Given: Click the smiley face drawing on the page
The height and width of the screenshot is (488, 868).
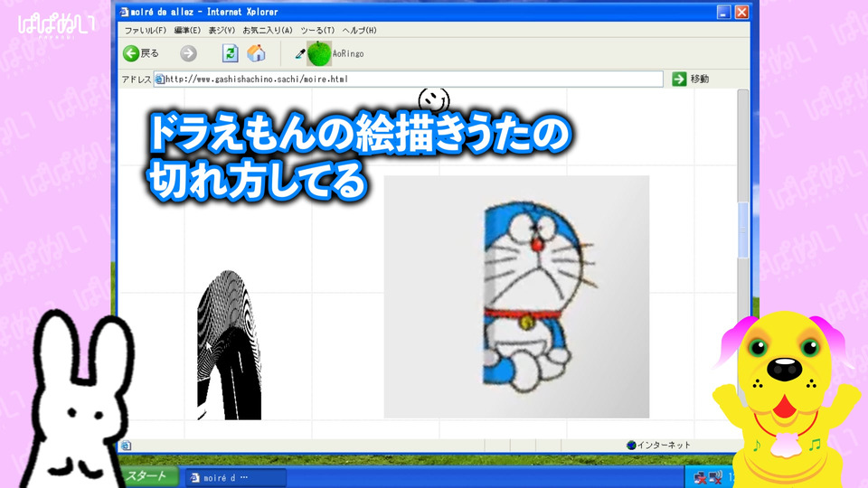Looking at the screenshot, I should coord(434,99).
